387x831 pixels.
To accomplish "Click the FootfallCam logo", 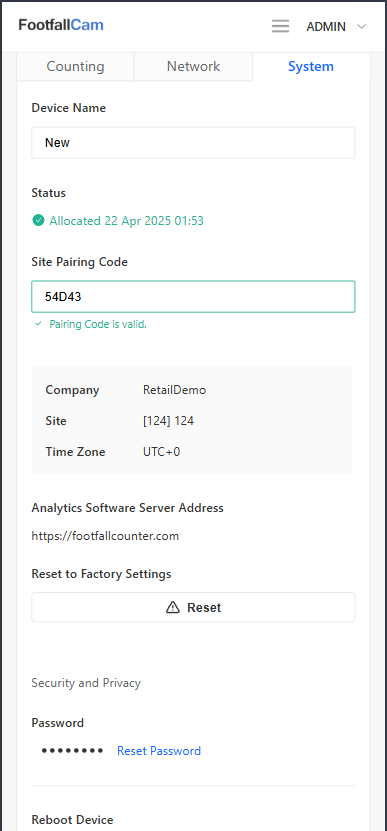I will [x=61, y=25].
